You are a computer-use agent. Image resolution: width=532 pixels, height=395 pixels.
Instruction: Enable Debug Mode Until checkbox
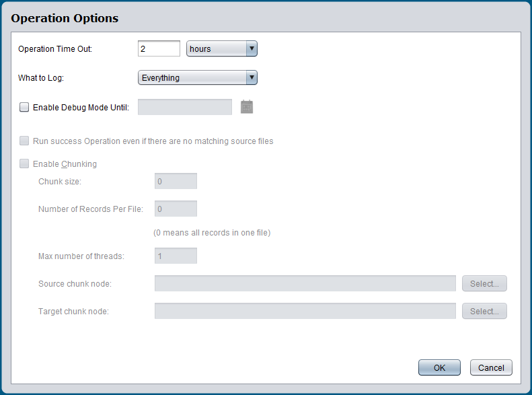pyautogui.click(x=25, y=107)
